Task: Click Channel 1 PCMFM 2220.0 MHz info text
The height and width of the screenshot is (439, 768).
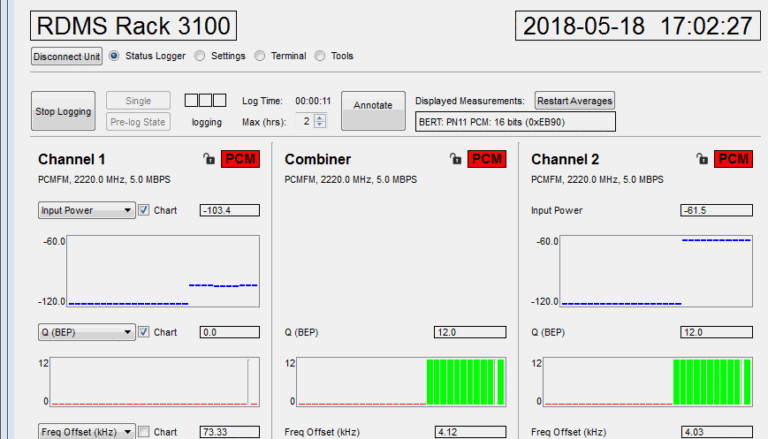Action: coord(104,180)
